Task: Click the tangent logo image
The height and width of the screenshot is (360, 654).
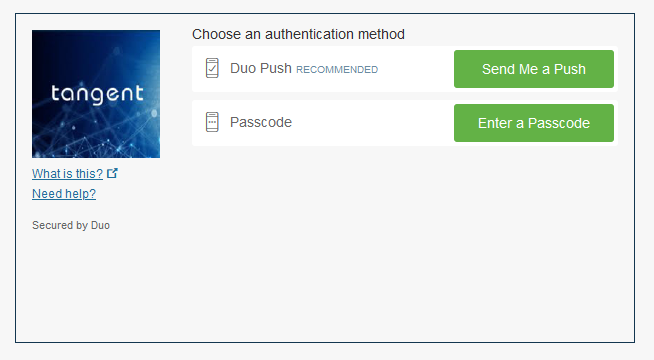Action: [96, 94]
